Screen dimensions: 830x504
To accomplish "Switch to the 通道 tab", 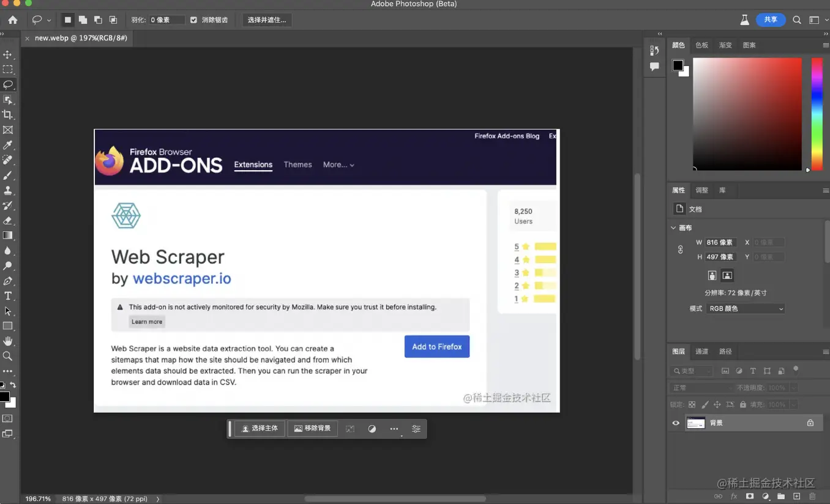I will pyautogui.click(x=701, y=352).
